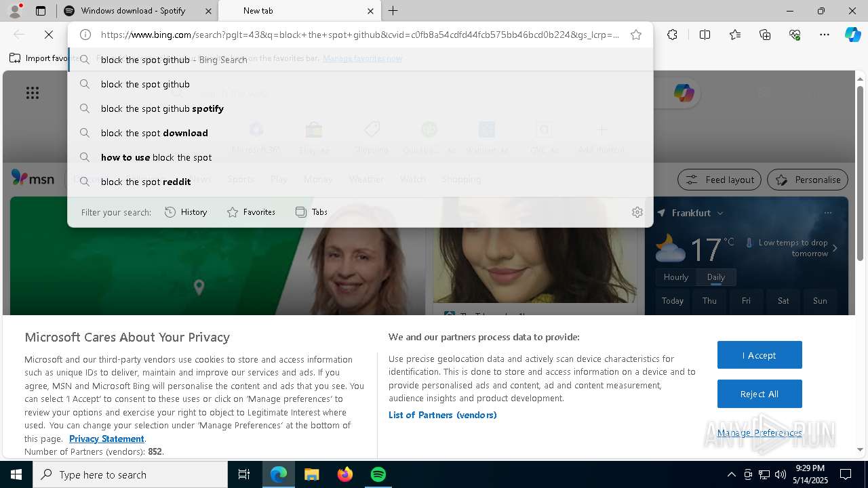The width and height of the screenshot is (868, 488).
Task: Open the Edge profile icon
Action: pos(15,11)
